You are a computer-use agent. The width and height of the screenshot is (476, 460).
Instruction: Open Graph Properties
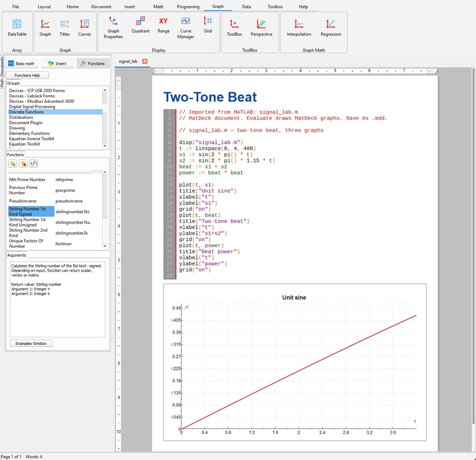pos(113,28)
